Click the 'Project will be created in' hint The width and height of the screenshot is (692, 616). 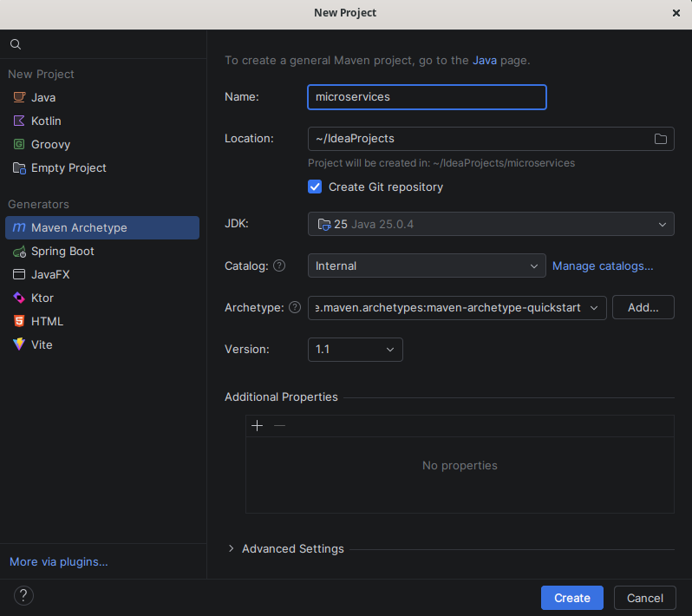441,163
